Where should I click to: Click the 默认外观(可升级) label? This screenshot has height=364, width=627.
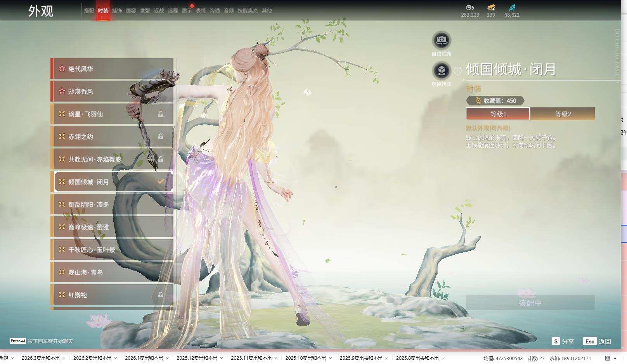tap(488, 128)
